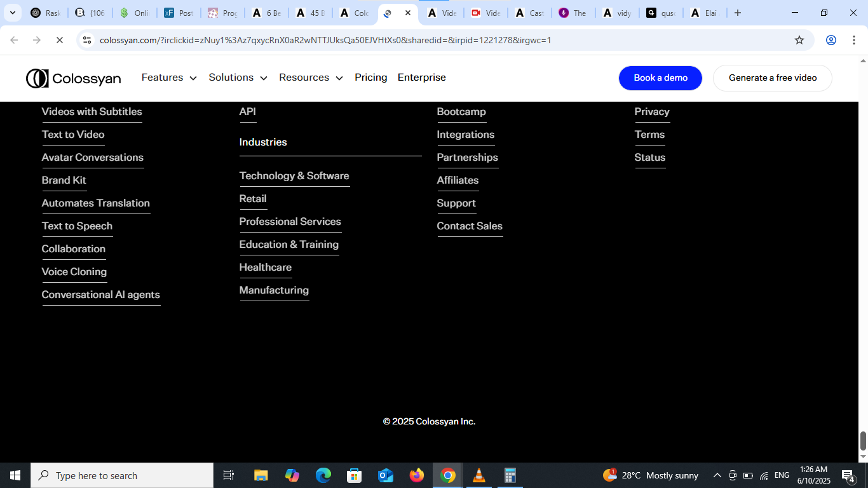Click the battery tray icon

click(x=748, y=475)
